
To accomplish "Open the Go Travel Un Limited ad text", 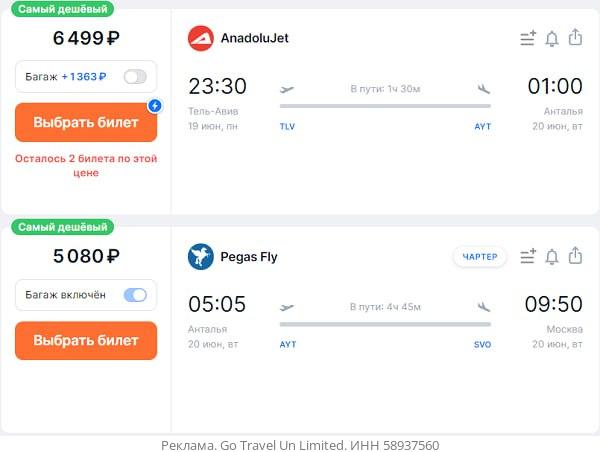I will click(x=300, y=445).
